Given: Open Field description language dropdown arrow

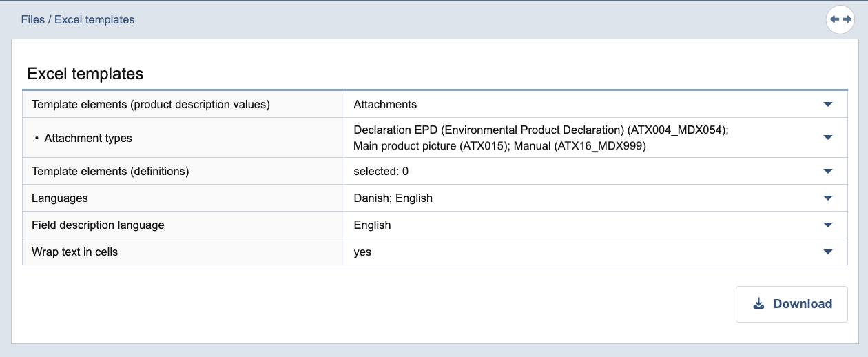Looking at the screenshot, I should pos(828,225).
